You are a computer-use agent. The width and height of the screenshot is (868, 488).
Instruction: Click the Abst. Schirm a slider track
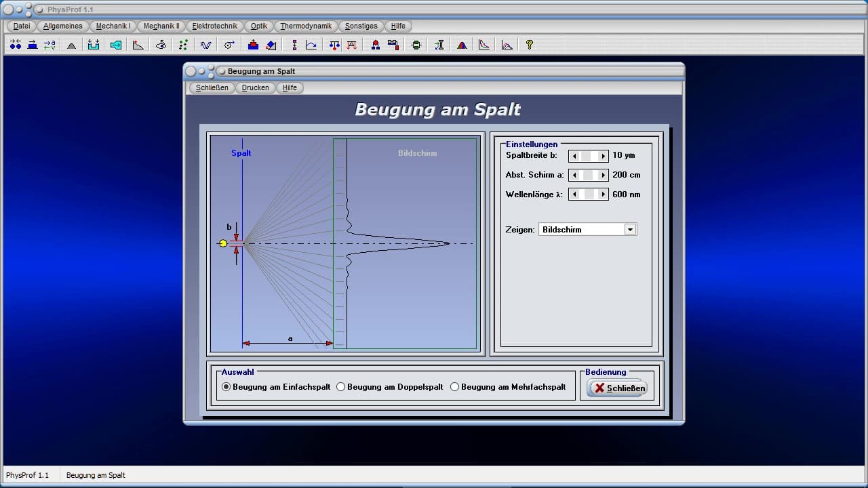589,175
